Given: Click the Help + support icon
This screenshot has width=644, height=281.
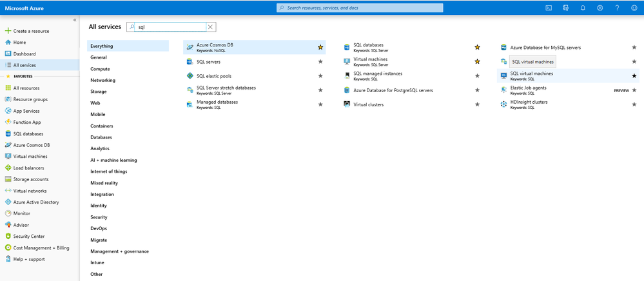Looking at the screenshot, I should click(7, 259).
